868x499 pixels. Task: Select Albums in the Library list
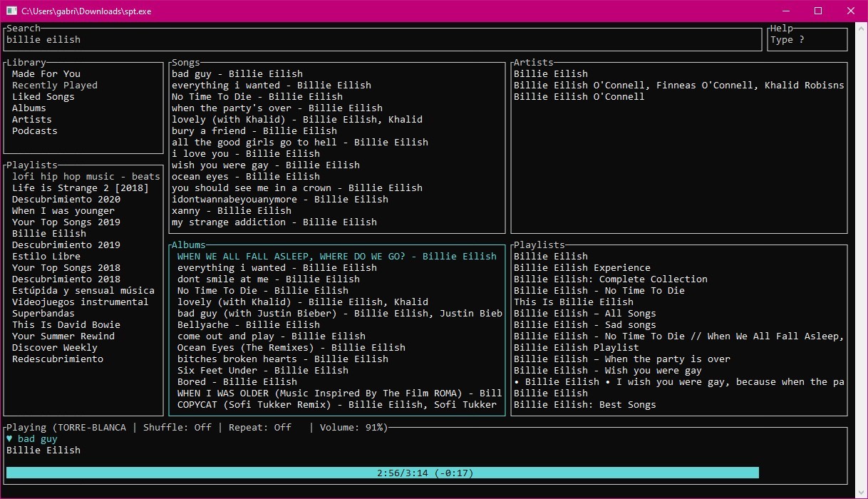tap(29, 108)
